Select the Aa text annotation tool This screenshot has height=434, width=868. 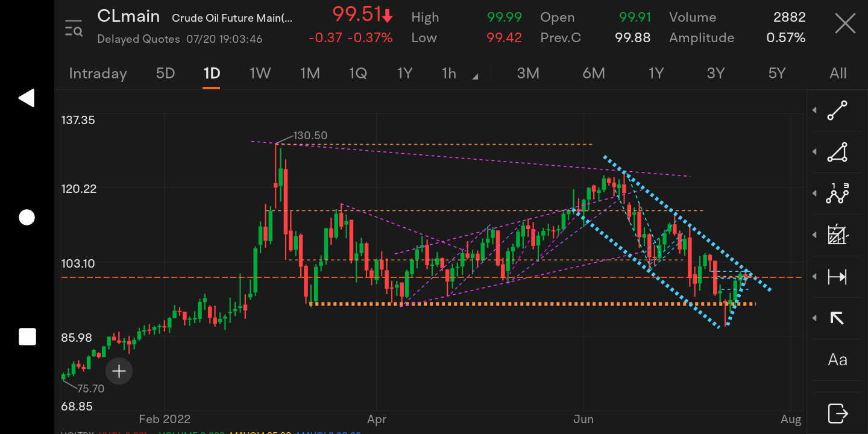click(837, 360)
